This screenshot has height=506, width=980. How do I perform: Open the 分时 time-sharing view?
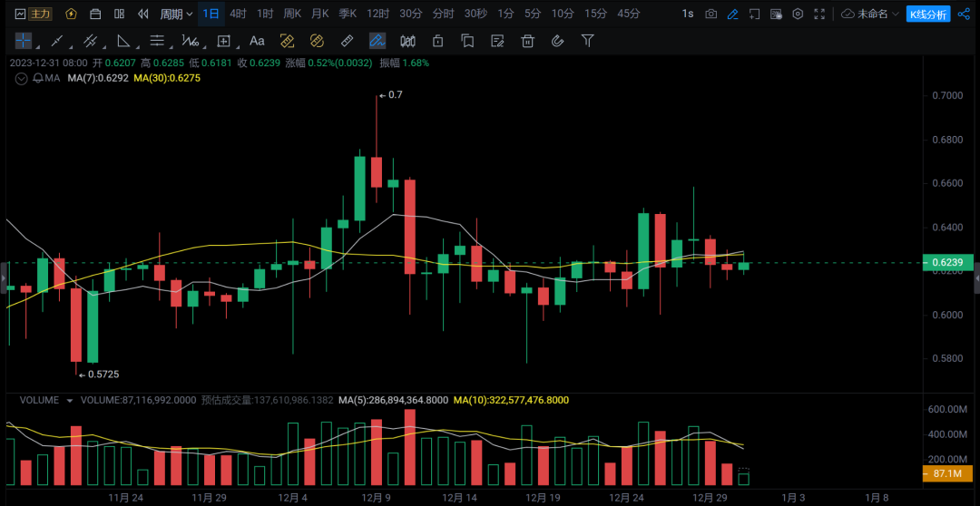pos(443,14)
